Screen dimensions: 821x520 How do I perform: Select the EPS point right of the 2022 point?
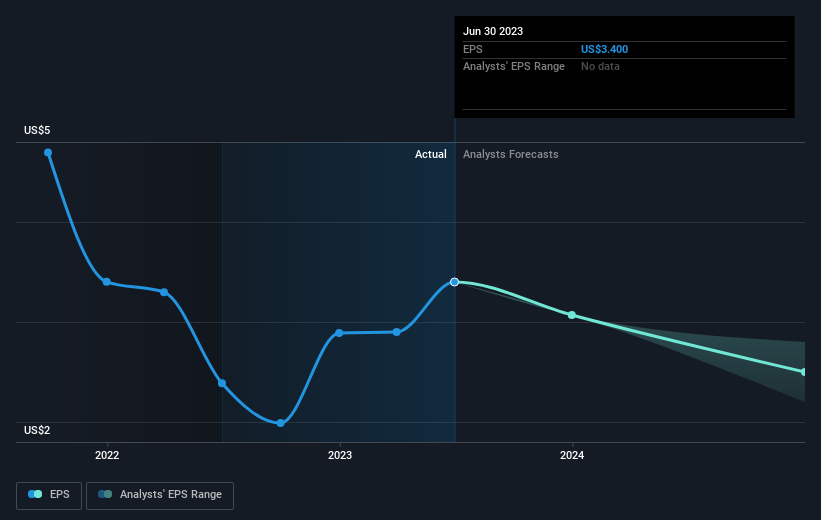click(164, 292)
